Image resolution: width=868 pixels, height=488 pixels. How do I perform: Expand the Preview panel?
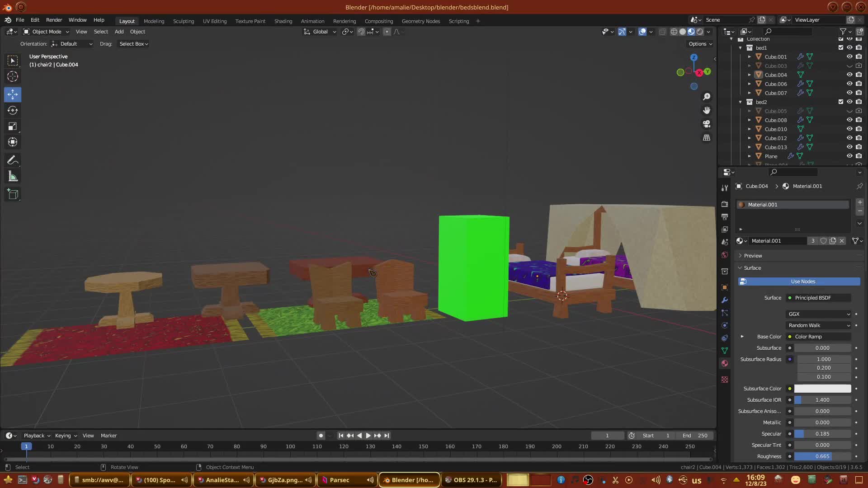tap(753, 256)
